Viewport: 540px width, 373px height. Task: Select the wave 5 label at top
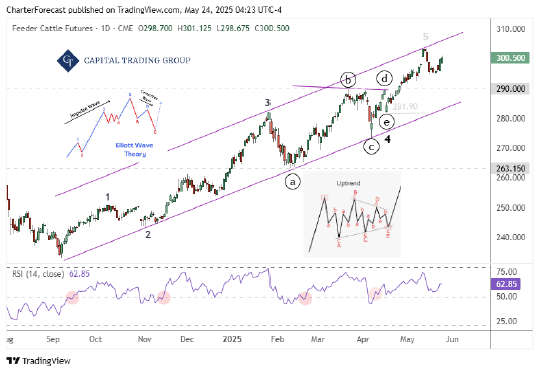click(x=426, y=36)
